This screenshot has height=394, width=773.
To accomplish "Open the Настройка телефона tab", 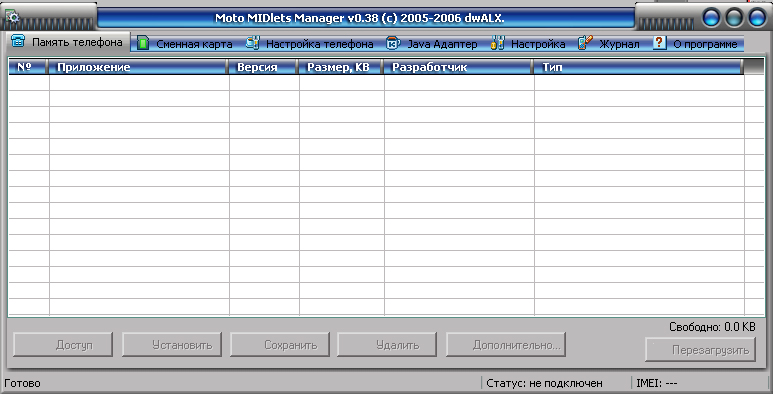I will click(x=310, y=44).
